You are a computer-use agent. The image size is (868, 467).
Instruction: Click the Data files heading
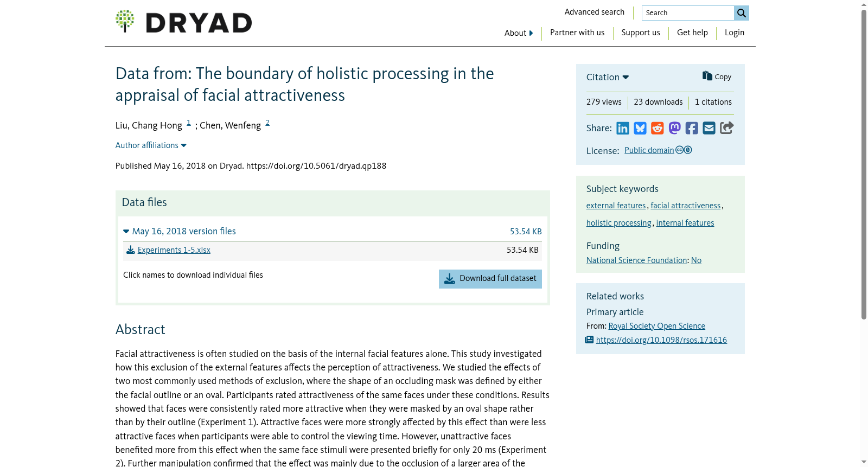pyautogui.click(x=144, y=202)
